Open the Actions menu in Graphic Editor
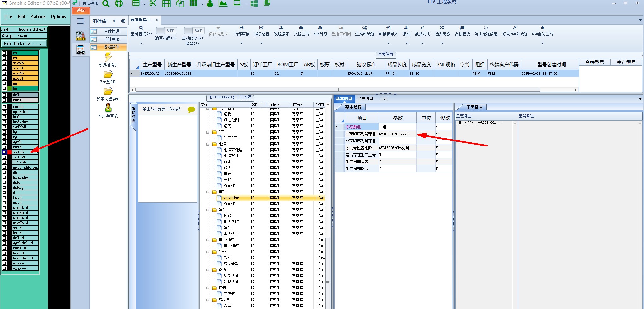 coord(38,16)
